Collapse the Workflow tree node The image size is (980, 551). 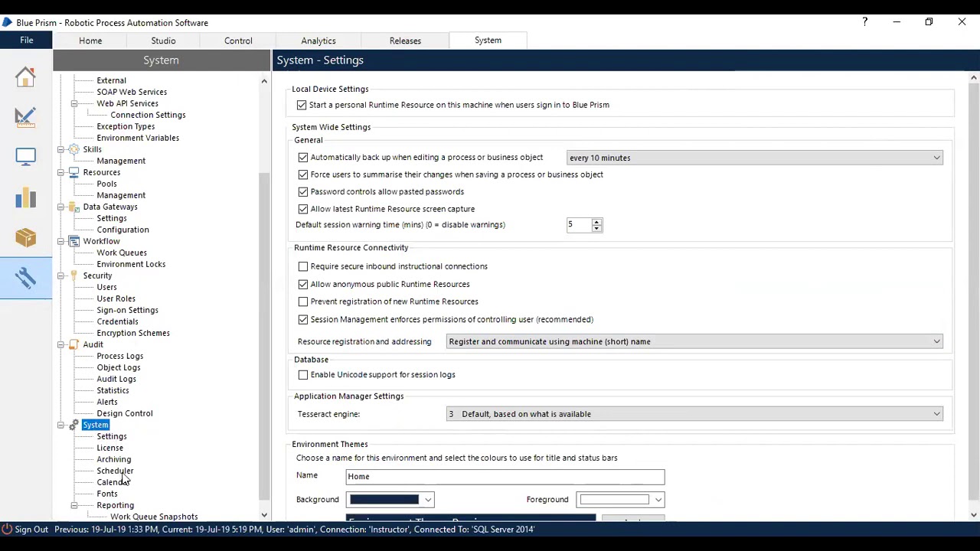tap(60, 241)
